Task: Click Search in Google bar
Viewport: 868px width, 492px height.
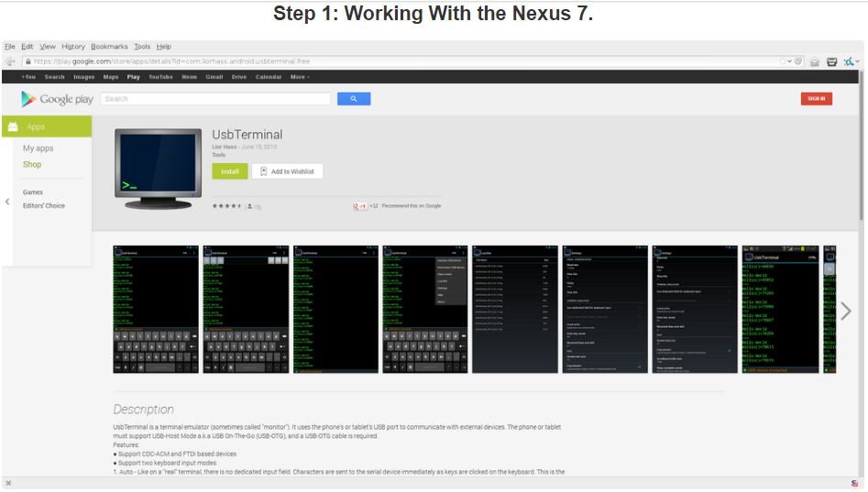Action: click(54, 77)
